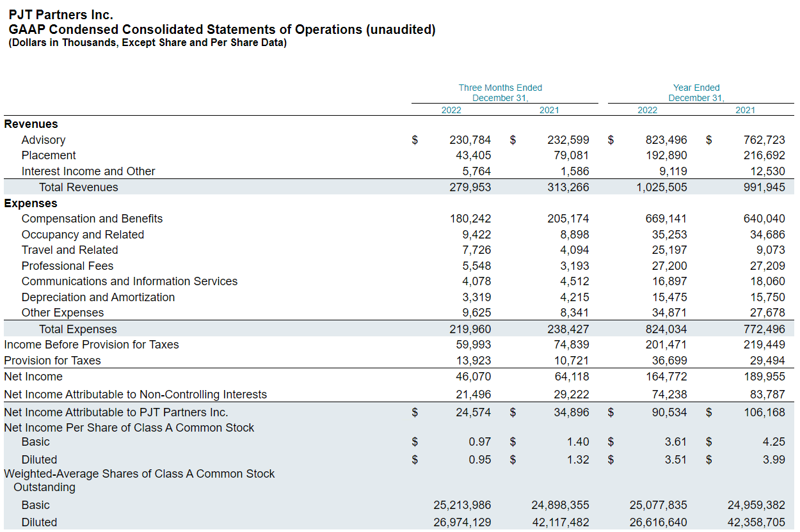Viewport: 800px width, 532px height.
Task: Click the 'Three Months Ended December 31' column header
Action: coord(500,93)
